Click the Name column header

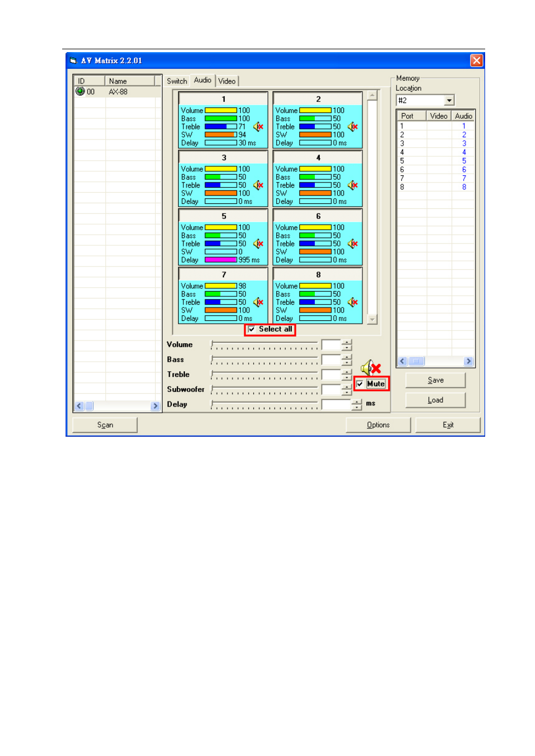pos(129,81)
